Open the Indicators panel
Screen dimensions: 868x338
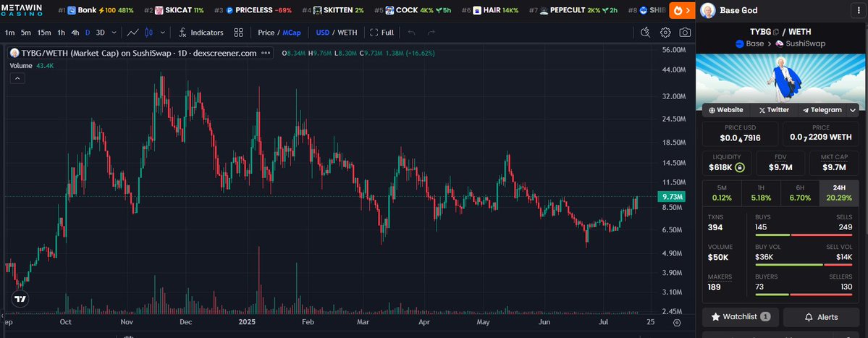(x=201, y=33)
